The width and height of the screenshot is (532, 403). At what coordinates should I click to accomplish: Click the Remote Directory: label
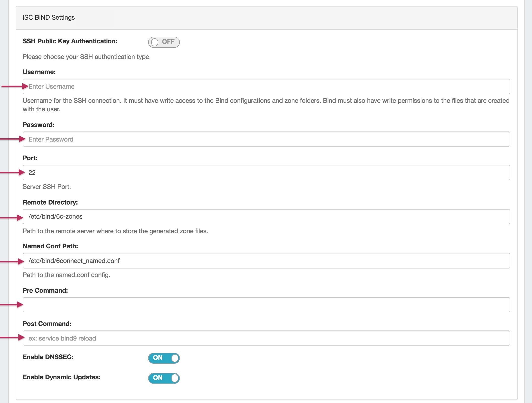coord(50,203)
